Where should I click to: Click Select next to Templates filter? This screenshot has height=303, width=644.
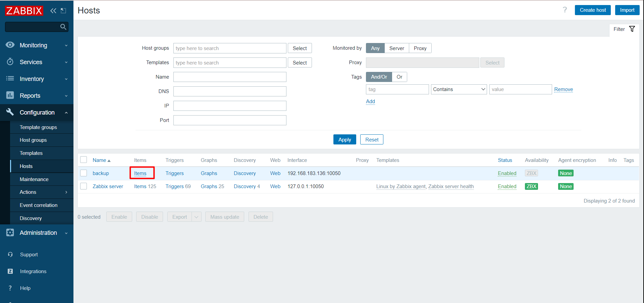[300, 63]
